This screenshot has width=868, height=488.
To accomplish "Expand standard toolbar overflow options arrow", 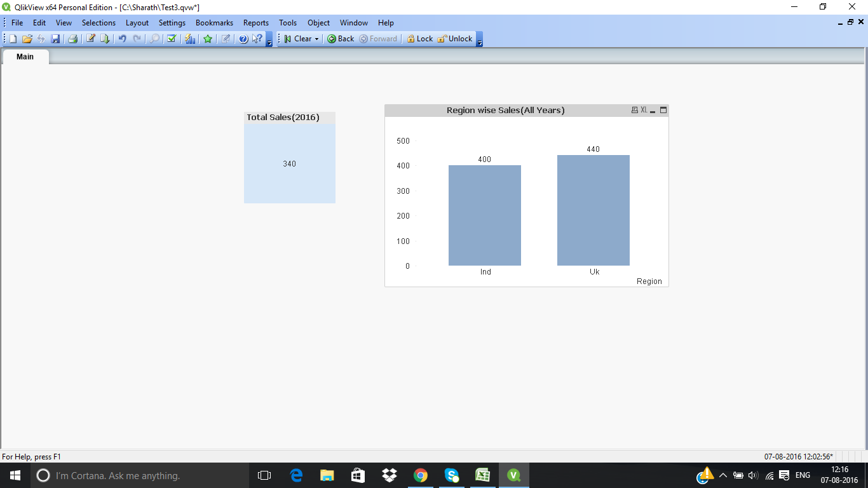I will (269, 39).
